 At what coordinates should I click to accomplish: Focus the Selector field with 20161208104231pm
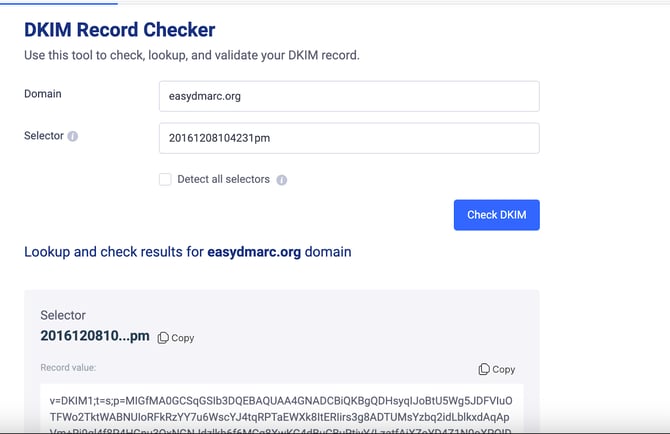(349, 138)
